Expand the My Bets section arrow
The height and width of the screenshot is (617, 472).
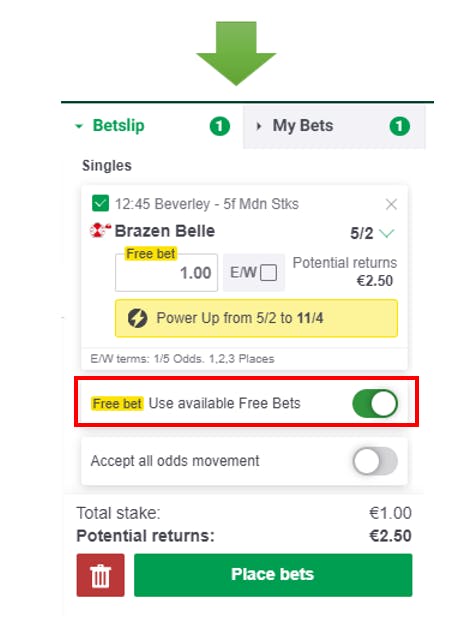coord(258,126)
